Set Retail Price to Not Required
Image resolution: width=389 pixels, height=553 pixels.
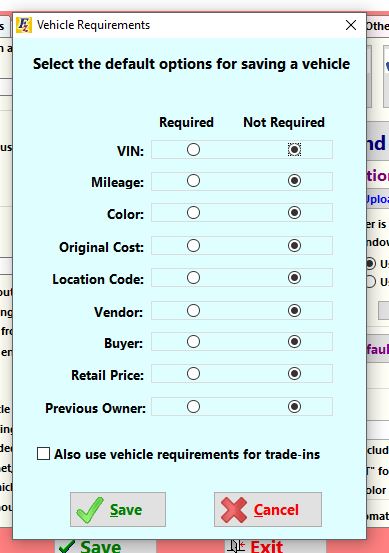pyautogui.click(x=294, y=373)
